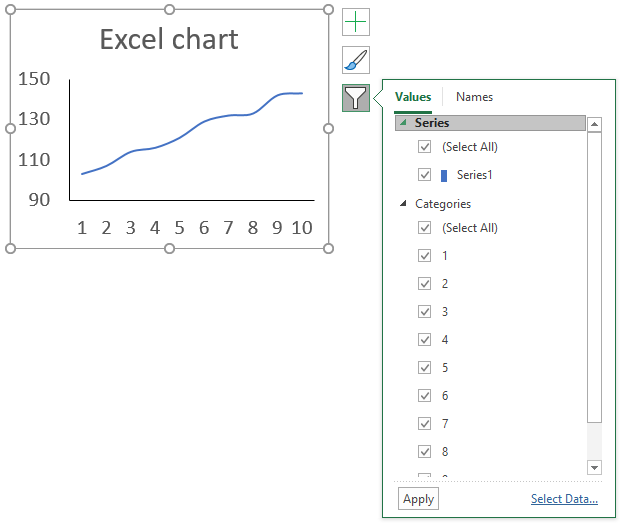The image size is (620, 524).
Task: Select the bottom-center chart resize handle
Action: pos(169,248)
